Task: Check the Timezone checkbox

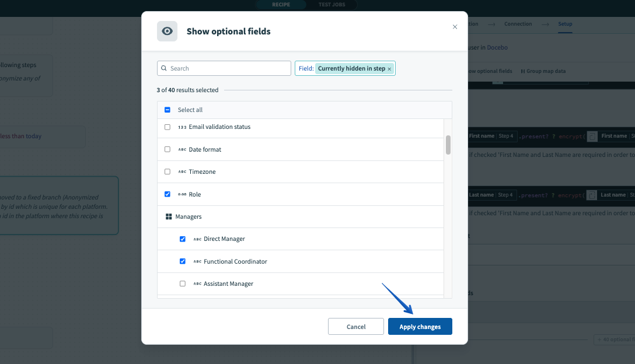Action: 168,171
